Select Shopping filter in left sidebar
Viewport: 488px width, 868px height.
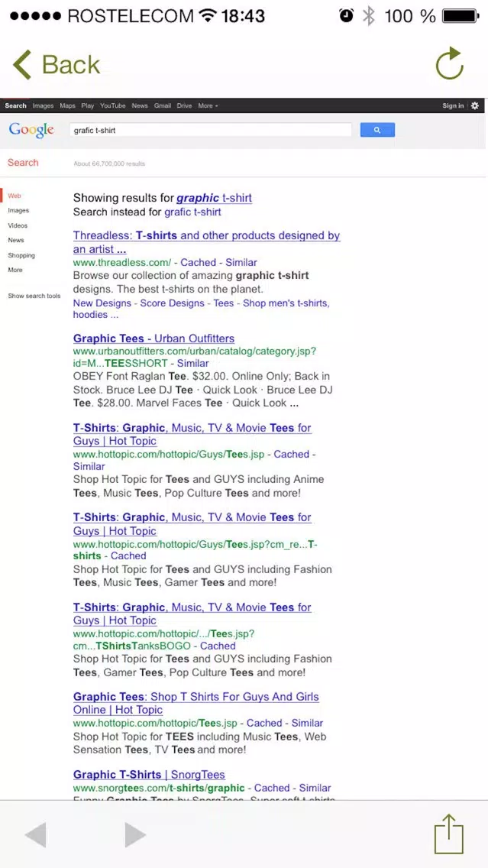(x=21, y=256)
